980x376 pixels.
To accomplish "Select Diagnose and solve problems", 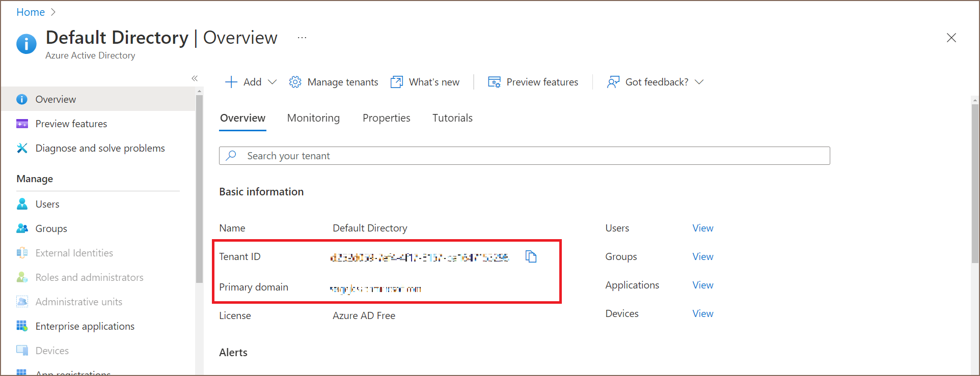I will coord(100,148).
